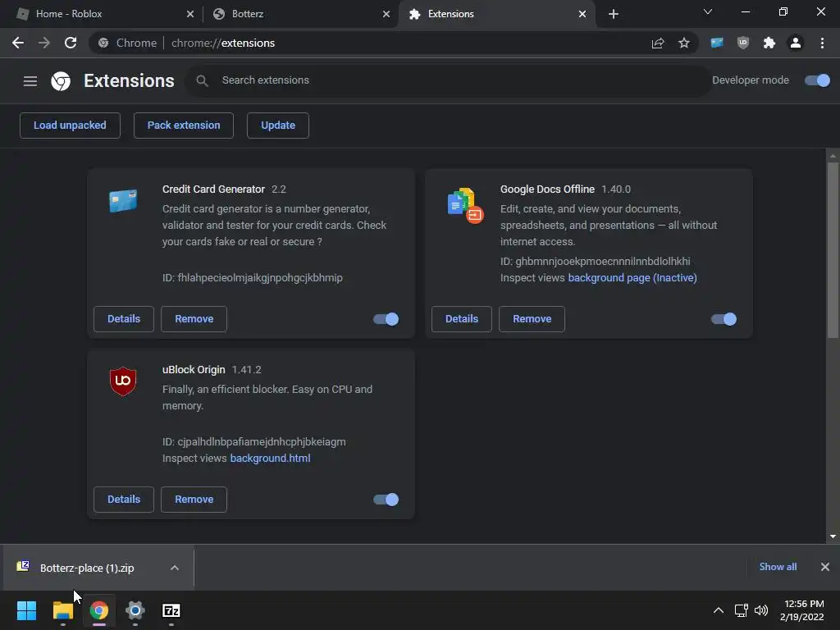Click Credit Card Generator ID text
Screen dimensions: 840x630
(x=253, y=278)
